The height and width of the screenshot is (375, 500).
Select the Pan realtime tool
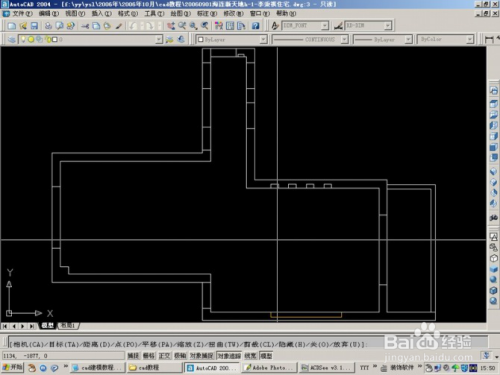tap(171, 26)
